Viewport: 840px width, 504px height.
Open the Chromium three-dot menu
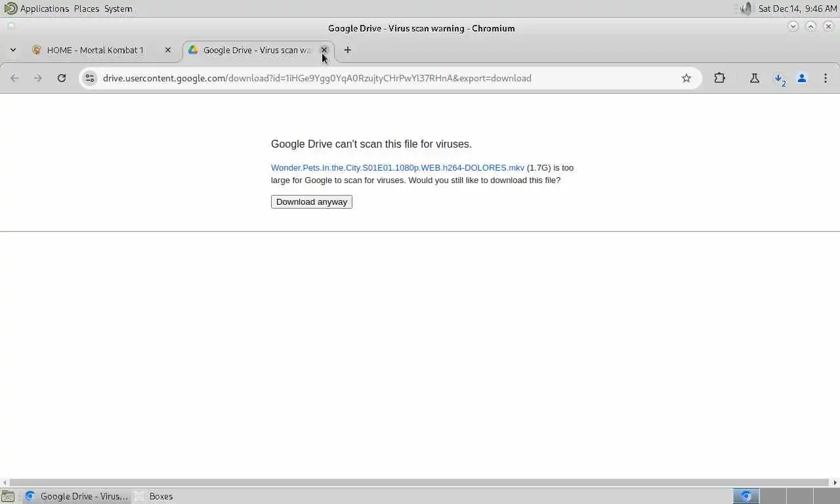click(826, 78)
